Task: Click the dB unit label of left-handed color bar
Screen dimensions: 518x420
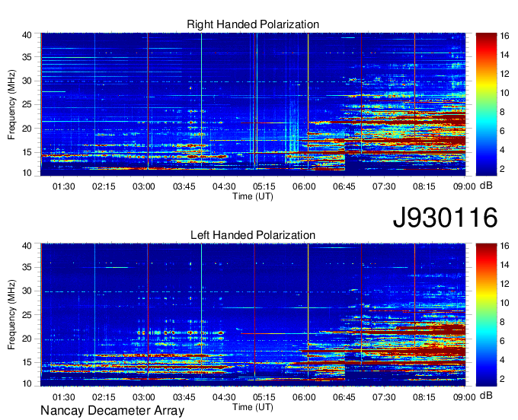Action: [x=486, y=396]
